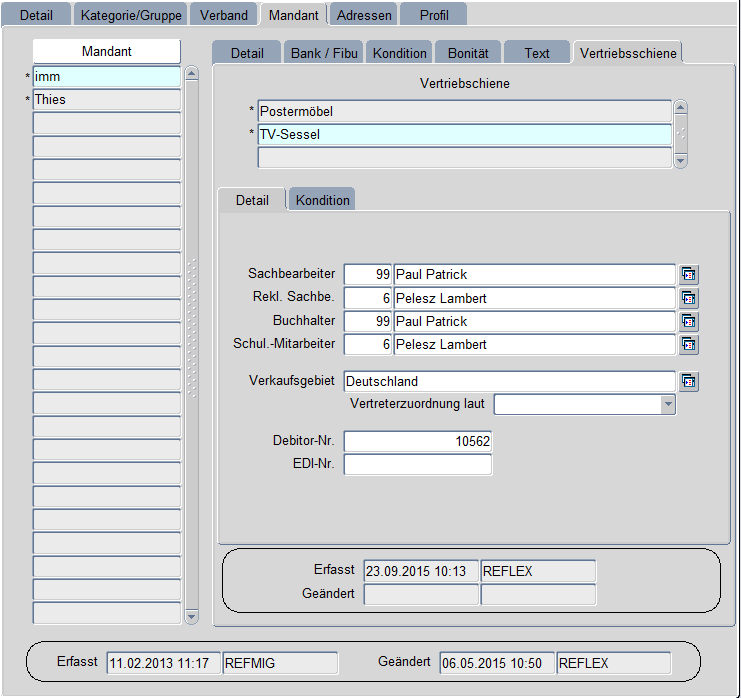Select the Bonität tab
Image resolution: width=741 pixels, height=698 pixels.
pyautogui.click(x=468, y=53)
